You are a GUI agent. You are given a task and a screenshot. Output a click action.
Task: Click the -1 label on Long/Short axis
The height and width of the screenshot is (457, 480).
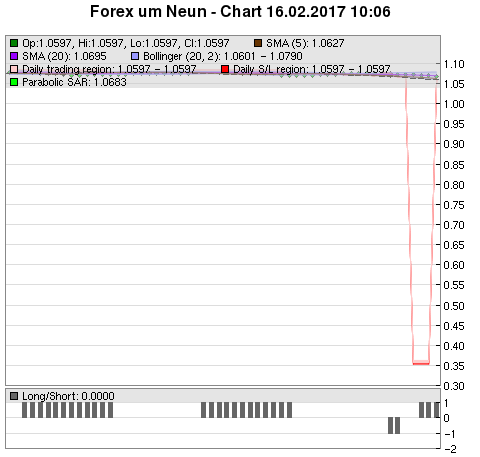coord(450,434)
